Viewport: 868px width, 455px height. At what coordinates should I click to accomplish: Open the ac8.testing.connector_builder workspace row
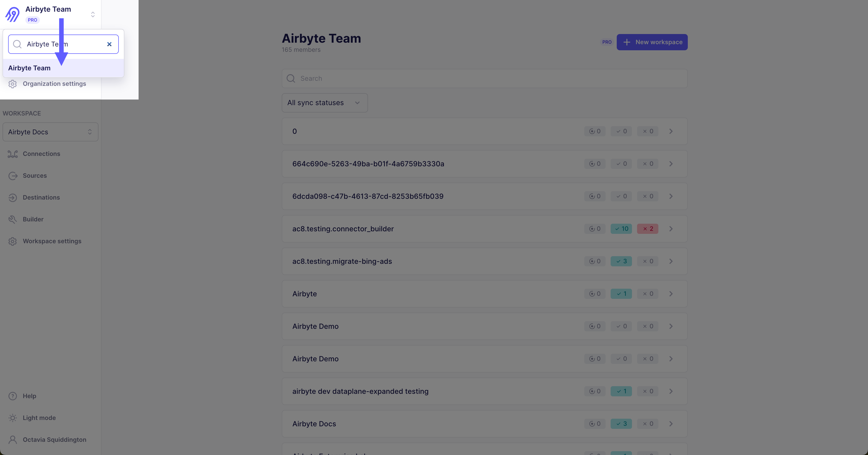[343, 229]
